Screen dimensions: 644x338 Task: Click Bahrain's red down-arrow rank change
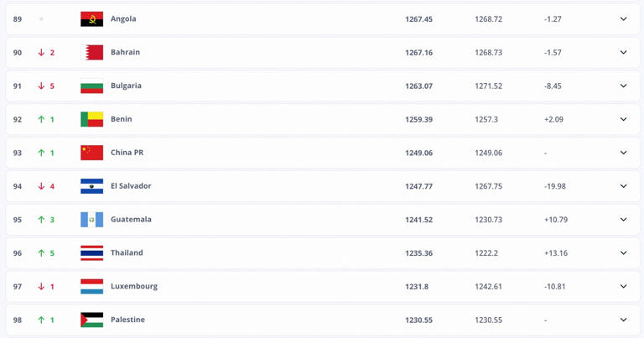(41, 53)
